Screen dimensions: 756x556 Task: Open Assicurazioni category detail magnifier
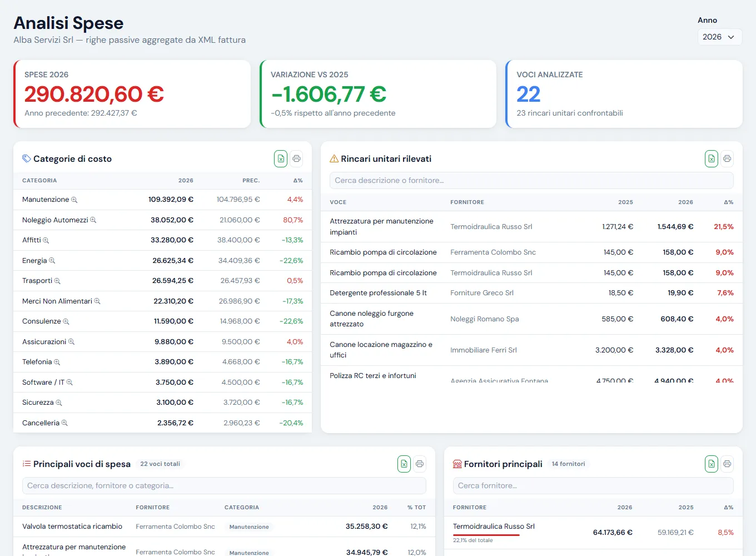[x=71, y=342]
